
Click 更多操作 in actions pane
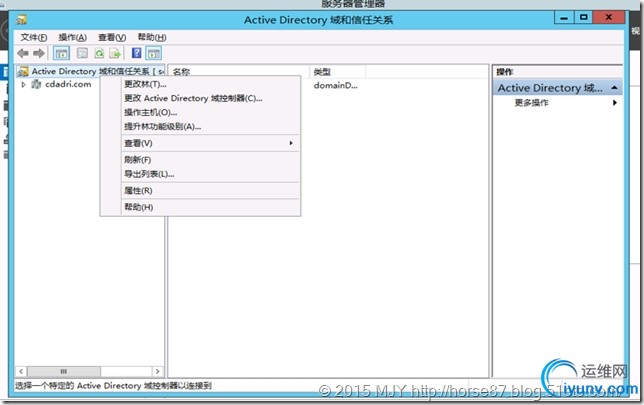tap(531, 103)
